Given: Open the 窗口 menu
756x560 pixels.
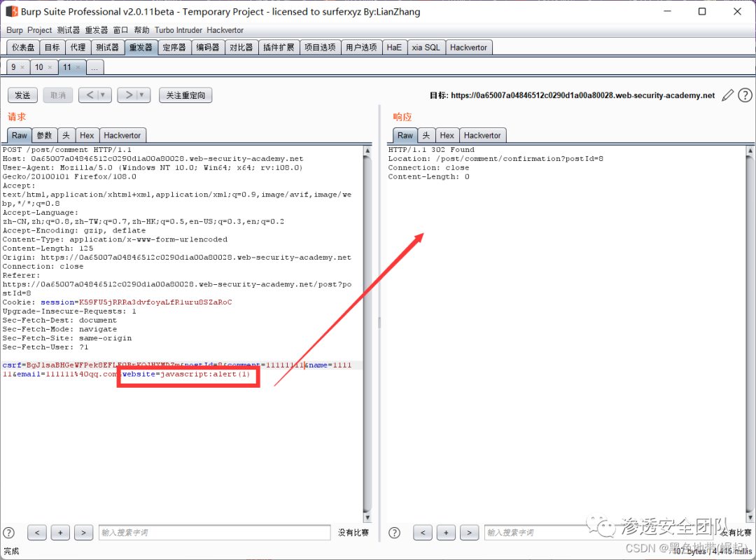Looking at the screenshot, I should [120, 30].
